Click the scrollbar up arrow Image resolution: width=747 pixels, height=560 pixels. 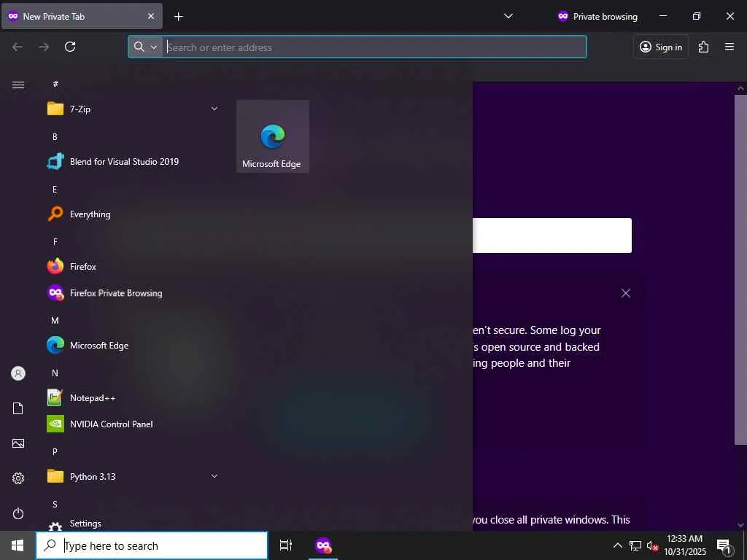click(741, 88)
